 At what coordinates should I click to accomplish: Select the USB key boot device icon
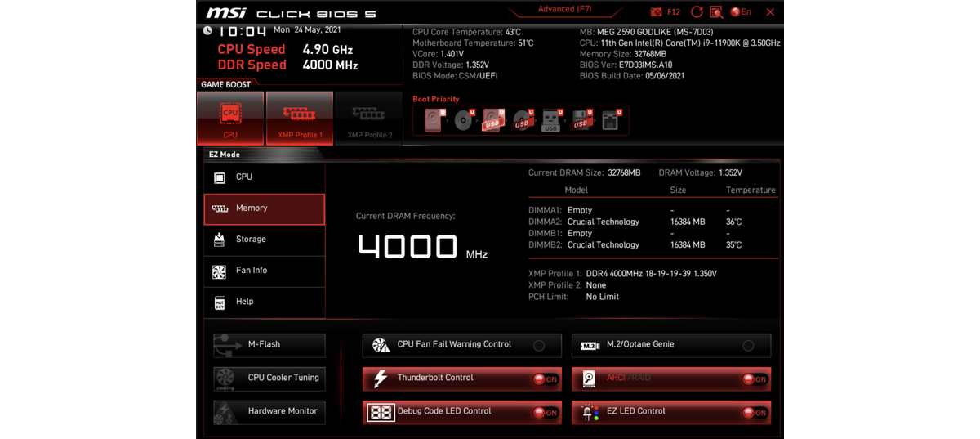click(551, 121)
